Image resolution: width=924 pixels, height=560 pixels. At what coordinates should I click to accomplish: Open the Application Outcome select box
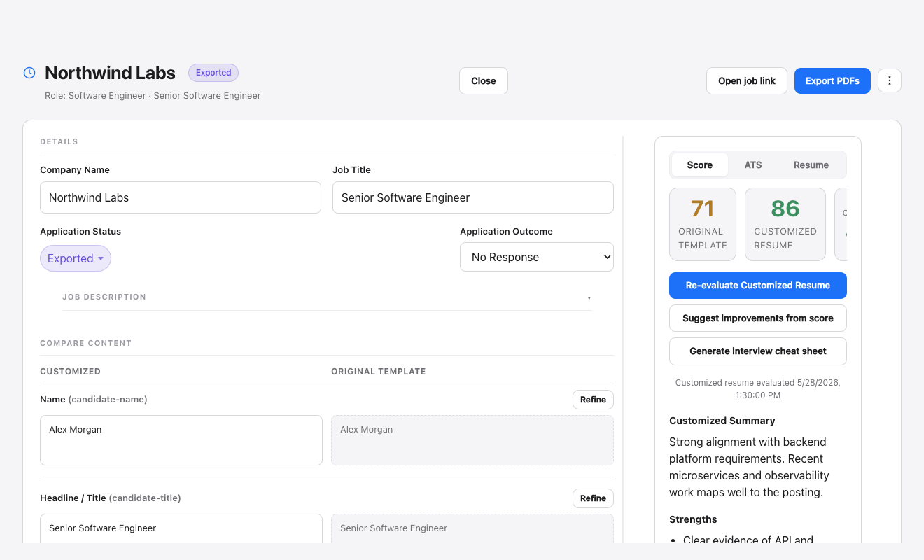(537, 257)
